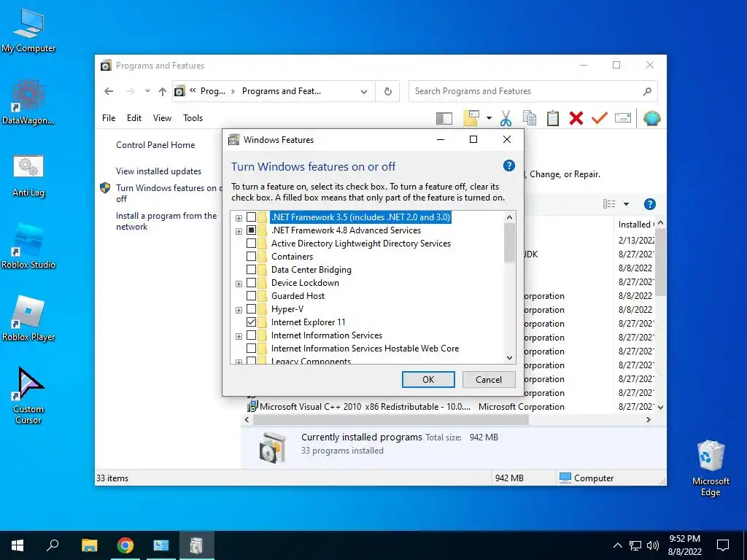Open help in Windows Features dialog
The image size is (747, 560).
pos(508,166)
